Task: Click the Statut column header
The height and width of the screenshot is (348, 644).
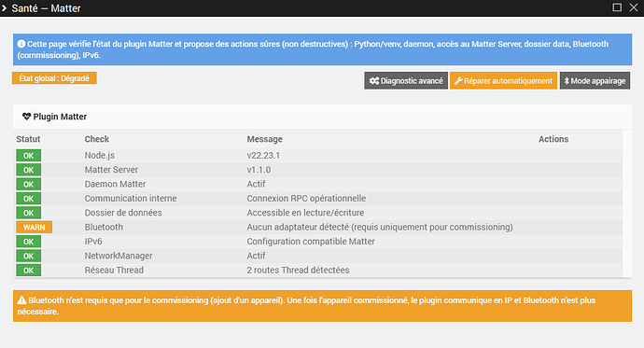Action: 28,139
